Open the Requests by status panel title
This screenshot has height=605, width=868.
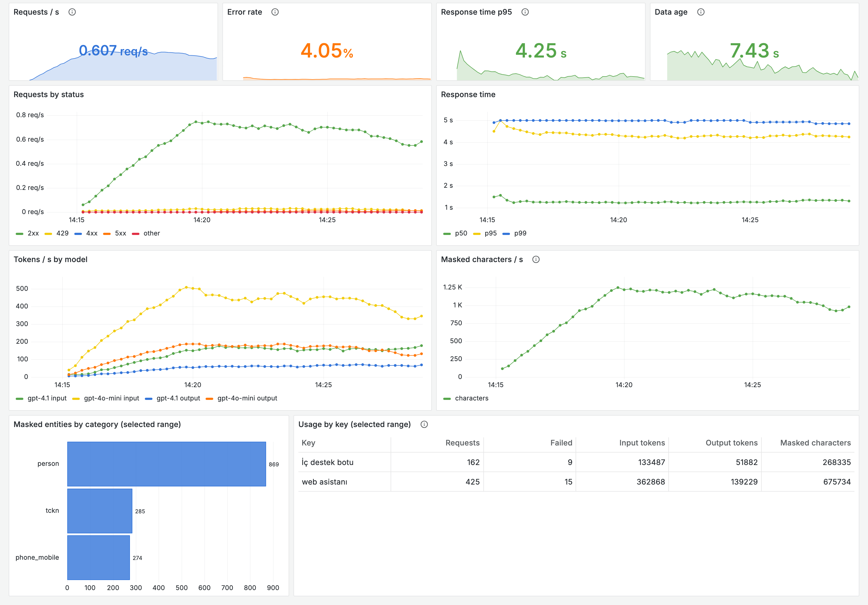[49, 94]
